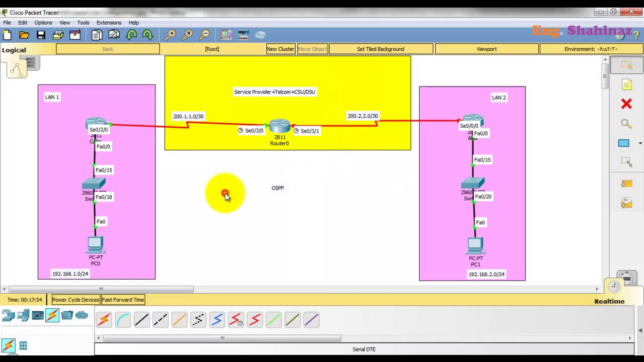The width and height of the screenshot is (644, 362).
Task: Select Network Devices category icon
Action: click(x=8, y=315)
